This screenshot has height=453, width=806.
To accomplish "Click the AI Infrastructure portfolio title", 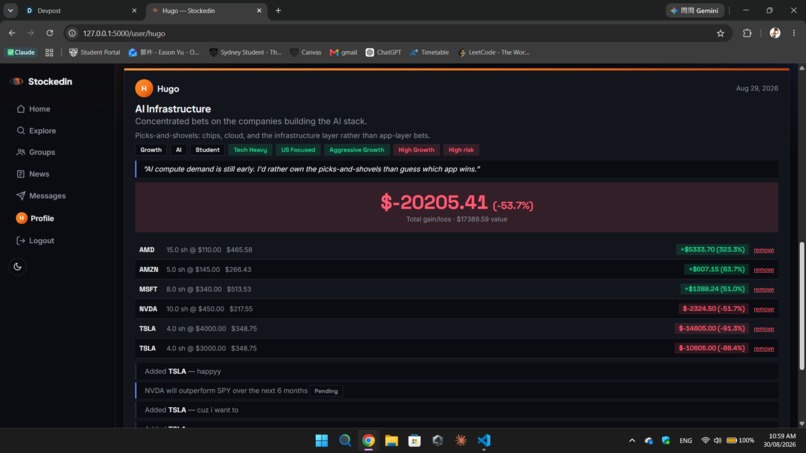I will [x=173, y=109].
